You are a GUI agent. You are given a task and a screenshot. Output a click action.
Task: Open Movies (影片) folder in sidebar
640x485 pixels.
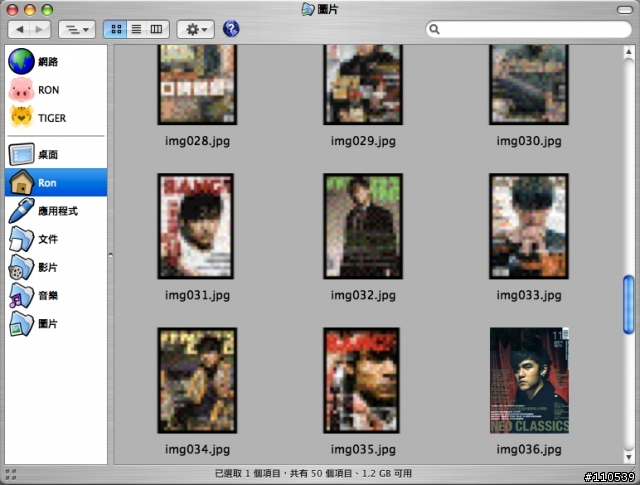point(56,267)
